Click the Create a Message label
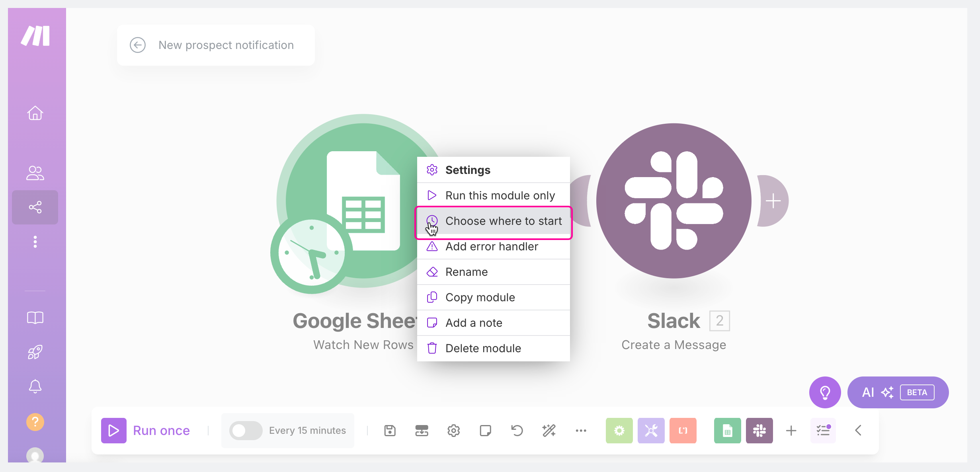 click(x=674, y=345)
